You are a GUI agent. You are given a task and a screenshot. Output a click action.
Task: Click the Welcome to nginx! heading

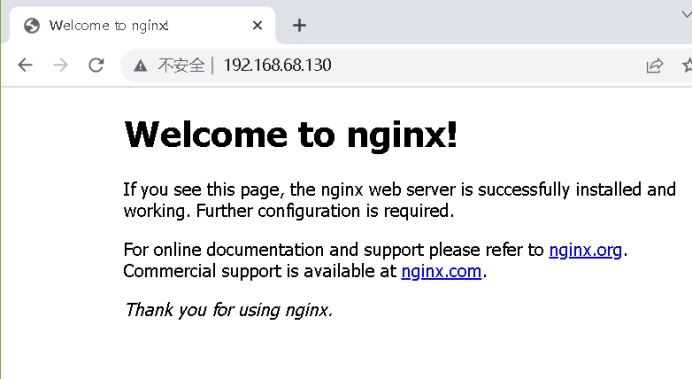tap(291, 135)
